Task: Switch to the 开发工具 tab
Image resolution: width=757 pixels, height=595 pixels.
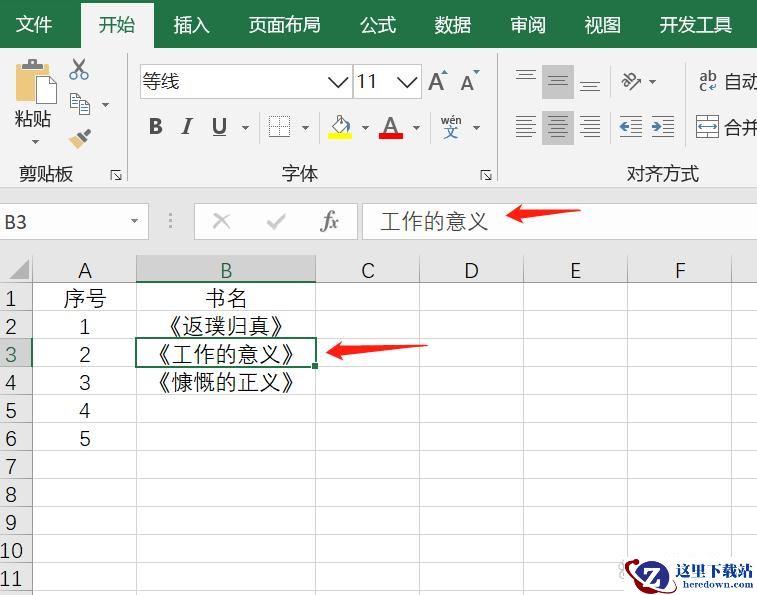Action: (x=696, y=24)
